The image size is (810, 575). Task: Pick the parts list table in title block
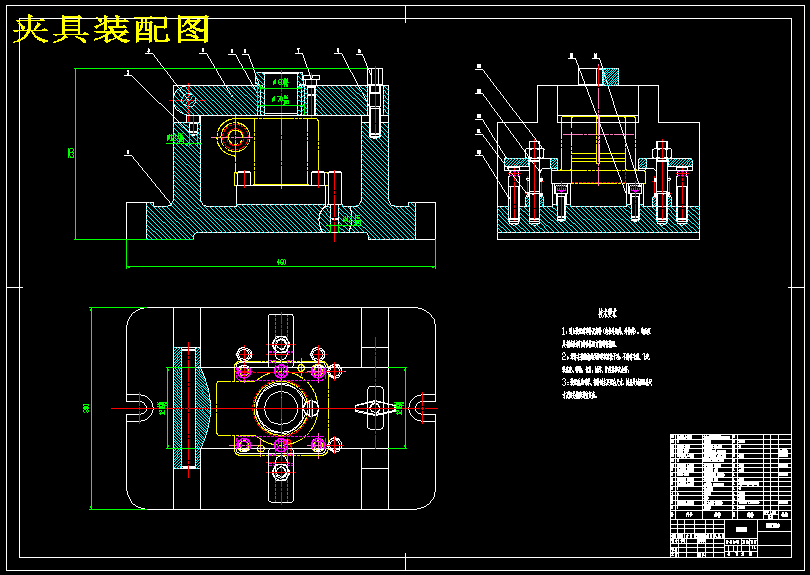[x=730, y=476]
